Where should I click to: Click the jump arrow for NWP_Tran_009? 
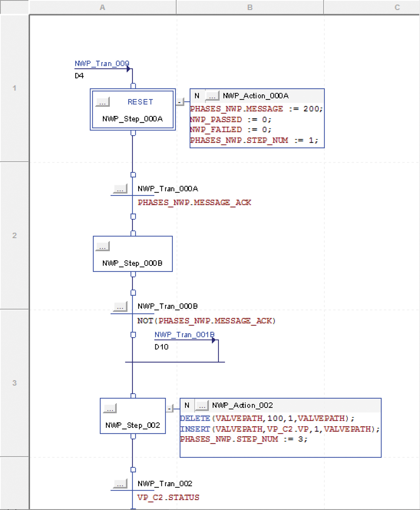pyautogui.click(x=129, y=69)
